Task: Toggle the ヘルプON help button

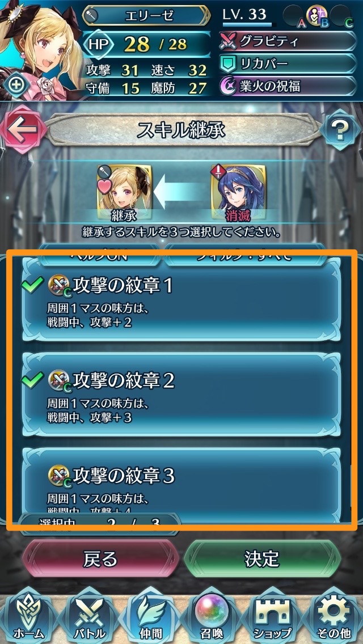Action: (x=98, y=255)
